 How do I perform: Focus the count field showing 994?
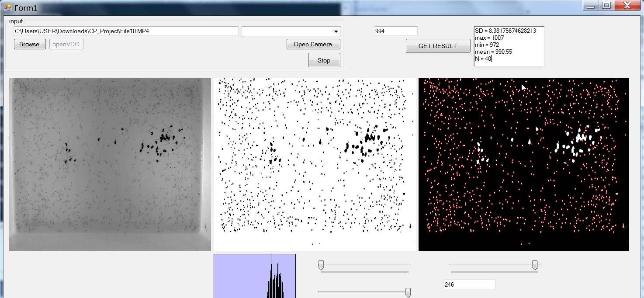tap(395, 31)
